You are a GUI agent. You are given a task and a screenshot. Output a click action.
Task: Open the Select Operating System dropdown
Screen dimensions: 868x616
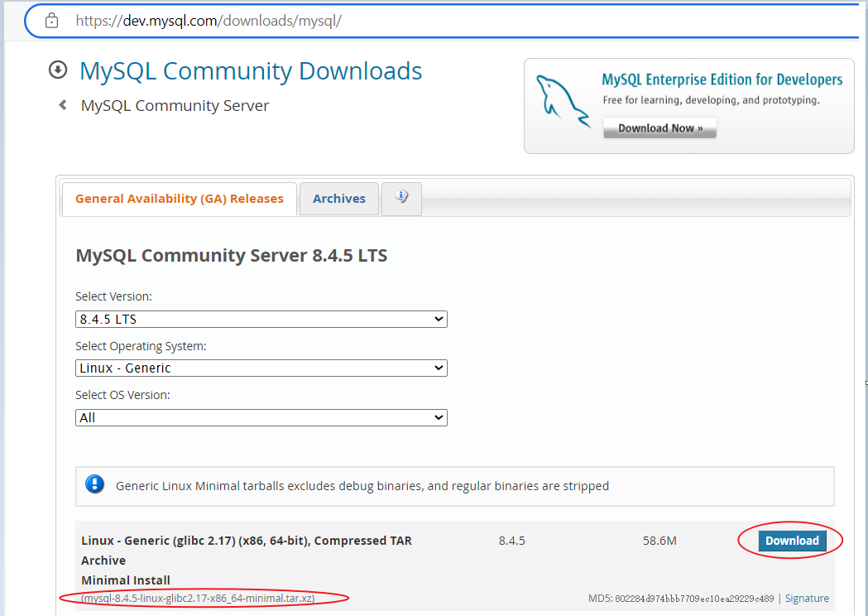[x=261, y=368]
